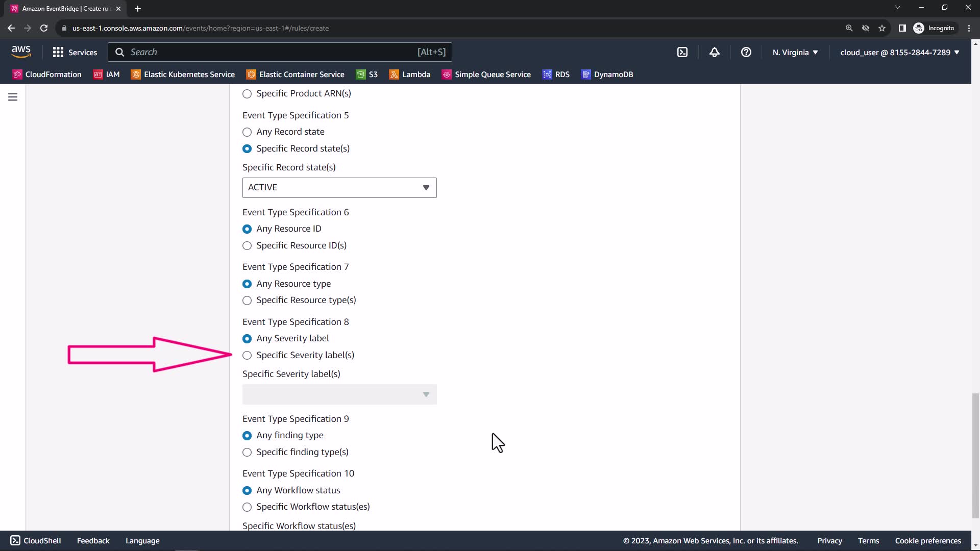Open the Services grid menu
Viewport: 980px width, 551px height.
point(75,52)
